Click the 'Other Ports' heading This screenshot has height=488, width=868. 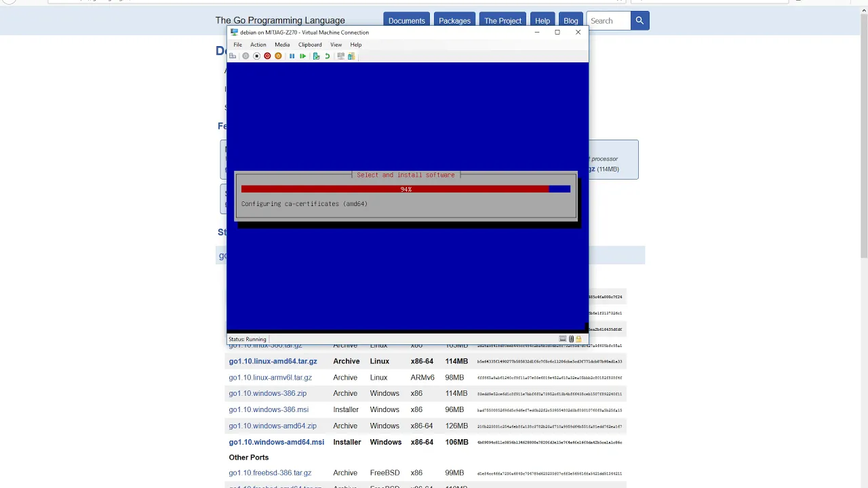pos(248,457)
